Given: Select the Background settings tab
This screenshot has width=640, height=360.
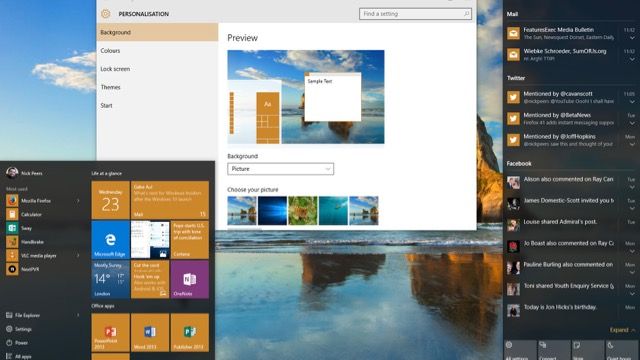Looking at the screenshot, I should click(157, 32).
